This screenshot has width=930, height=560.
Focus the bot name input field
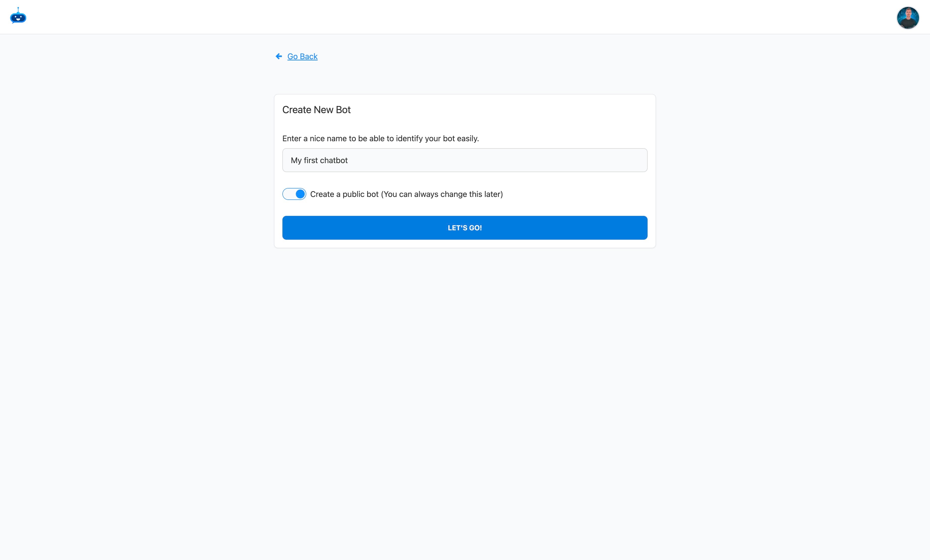click(x=465, y=160)
